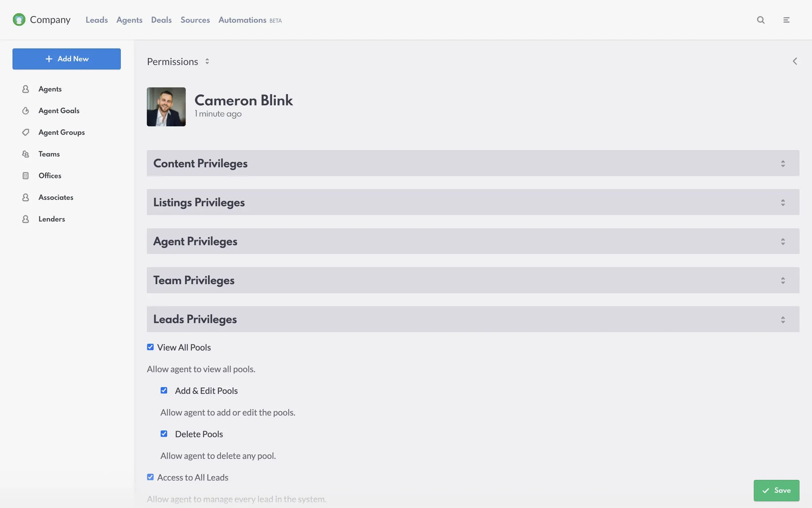812x508 pixels.
Task: Uncheck View All Pools checkbox
Action: [x=150, y=347]
